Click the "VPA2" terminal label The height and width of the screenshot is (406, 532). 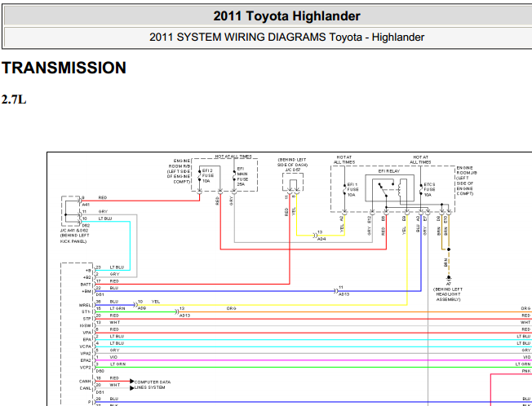pyautogui.click(x=86, y=354)
